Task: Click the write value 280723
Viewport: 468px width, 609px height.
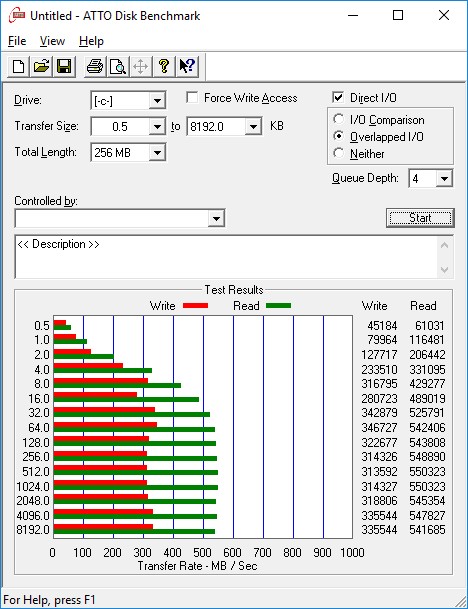Action: pos(379,398)
